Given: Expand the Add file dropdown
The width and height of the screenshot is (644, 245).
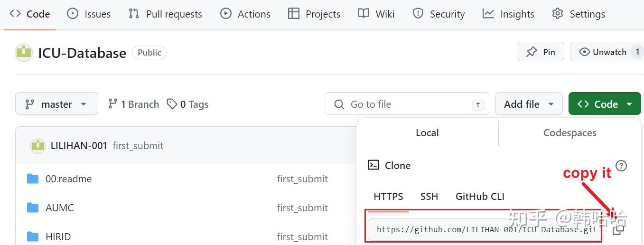Looking at the screenshot, I should 529,104.
